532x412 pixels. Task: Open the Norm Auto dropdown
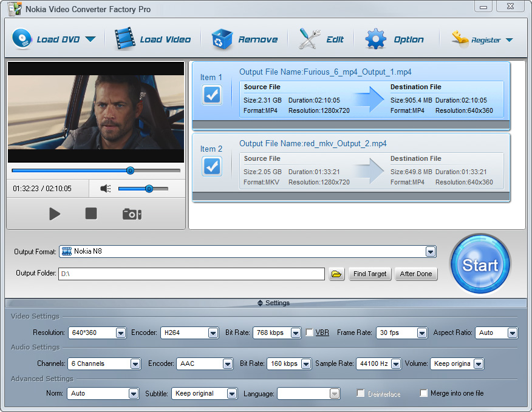134,394
